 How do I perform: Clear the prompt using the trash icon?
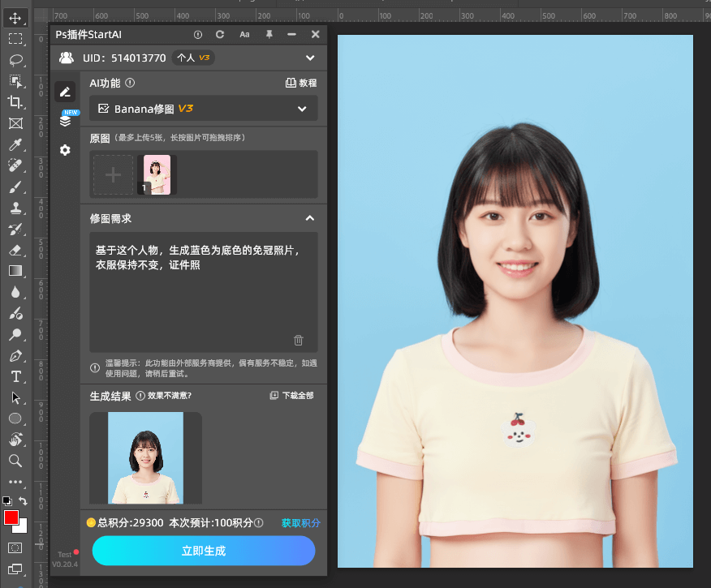pyautogui.click(x=298, y=340)
